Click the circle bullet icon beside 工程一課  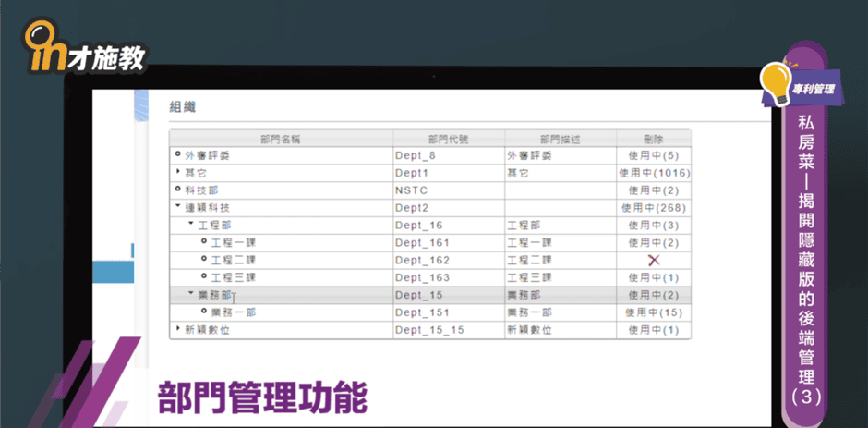[x=204, y=242]
